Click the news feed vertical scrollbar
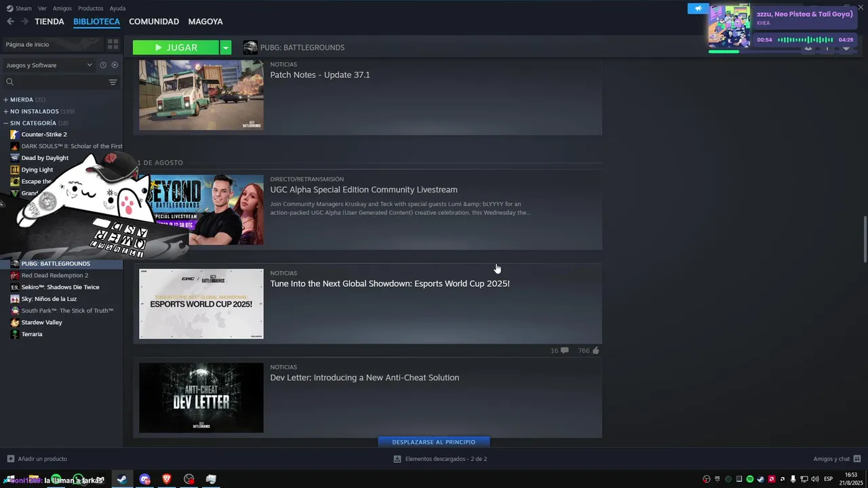 pos(864,239)
